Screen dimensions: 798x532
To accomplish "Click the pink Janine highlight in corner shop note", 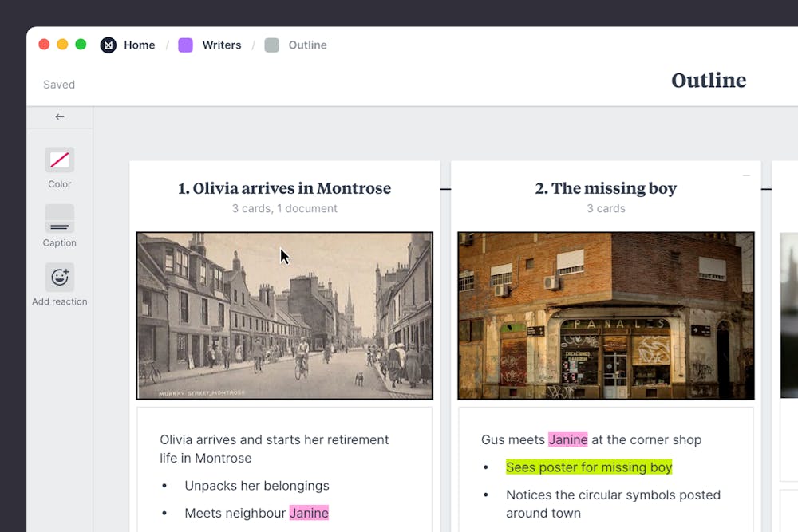I will tap(567, 439).
